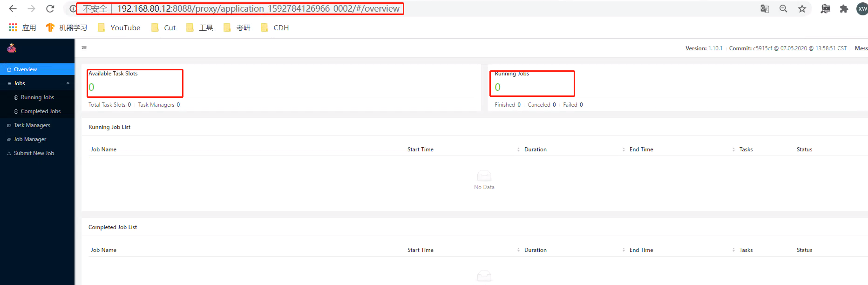This screenshot has width=868, height=285.
Task: Click the site info icon in address bar
Action: coord(73,8)
